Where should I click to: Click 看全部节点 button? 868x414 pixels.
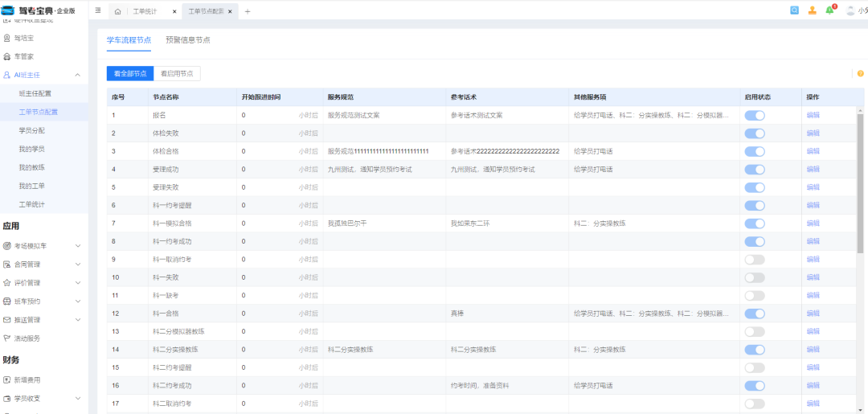130,74
